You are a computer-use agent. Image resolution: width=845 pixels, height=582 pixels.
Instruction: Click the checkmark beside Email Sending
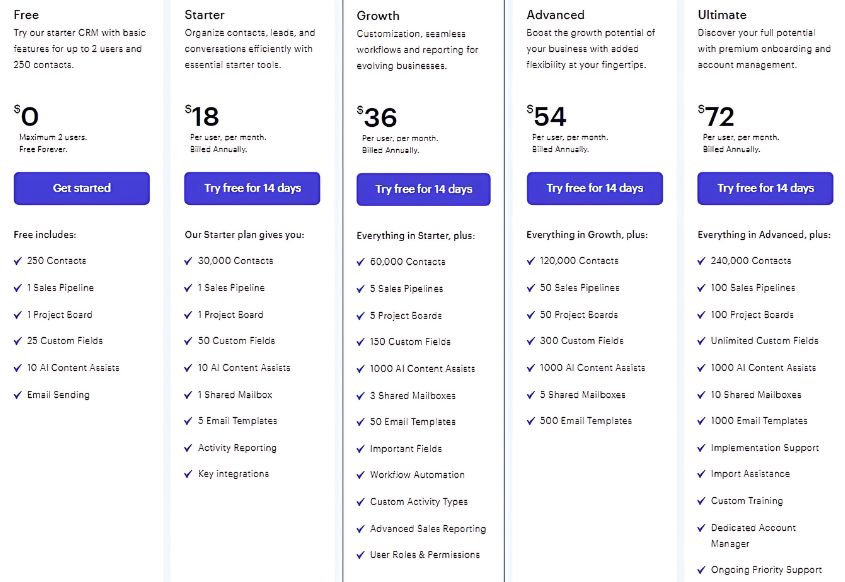click(x=18, y=395)
